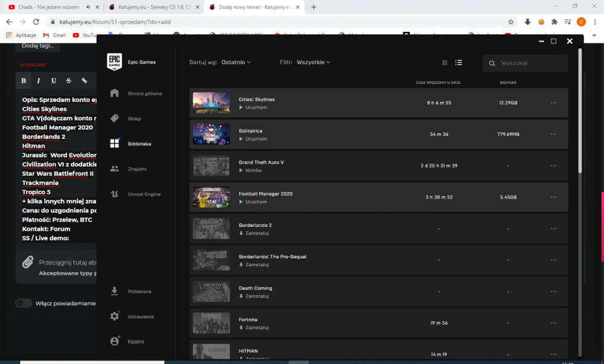Click the search magnifier in Wyszukaj box
The height and width of the screenshot is (364, 604).
492,63
